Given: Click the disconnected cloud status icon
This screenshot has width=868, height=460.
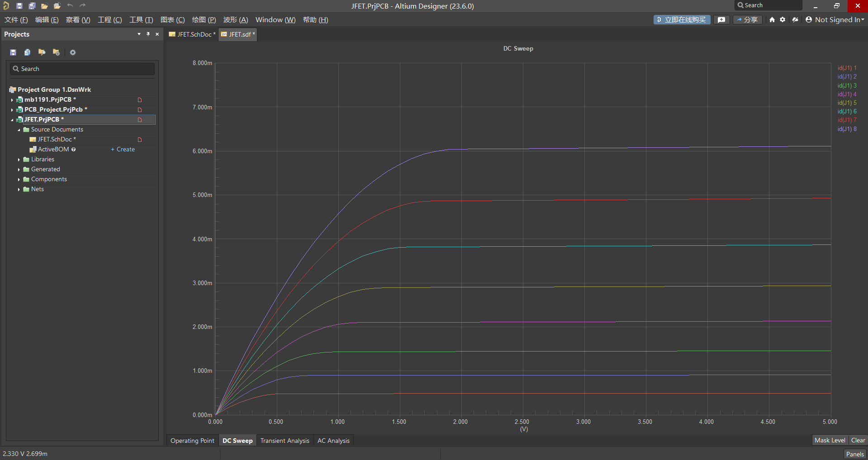Looking at the screenshot, I should coord(795,20).
